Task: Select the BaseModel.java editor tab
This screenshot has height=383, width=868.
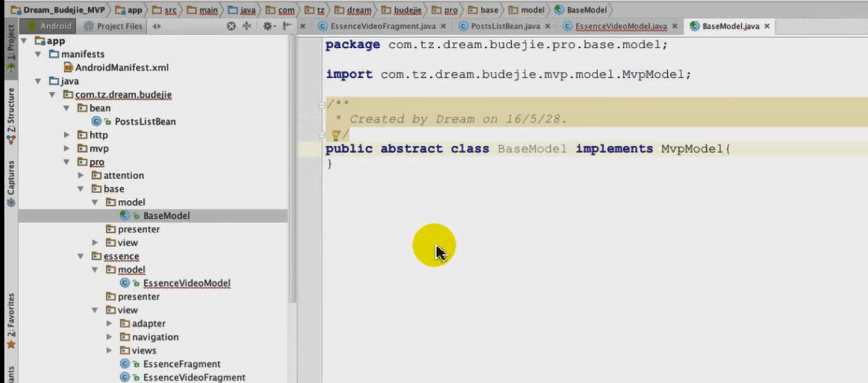Action: (x=730, y=26)
